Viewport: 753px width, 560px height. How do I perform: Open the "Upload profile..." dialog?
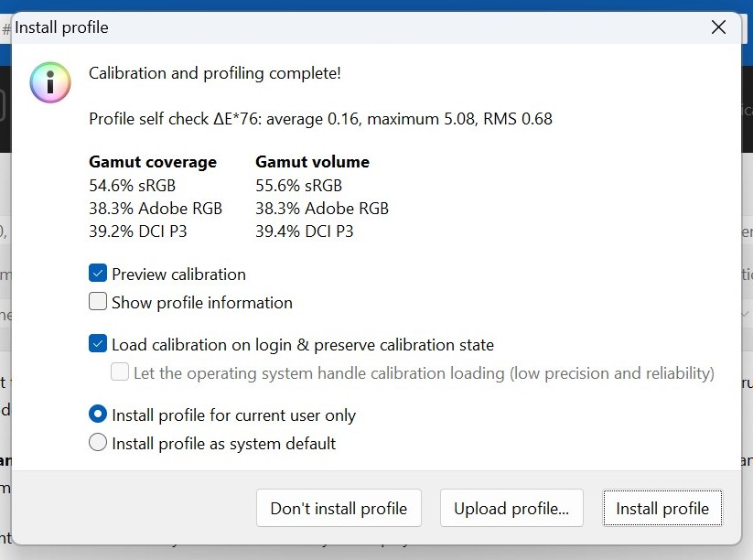click(511, 508)
